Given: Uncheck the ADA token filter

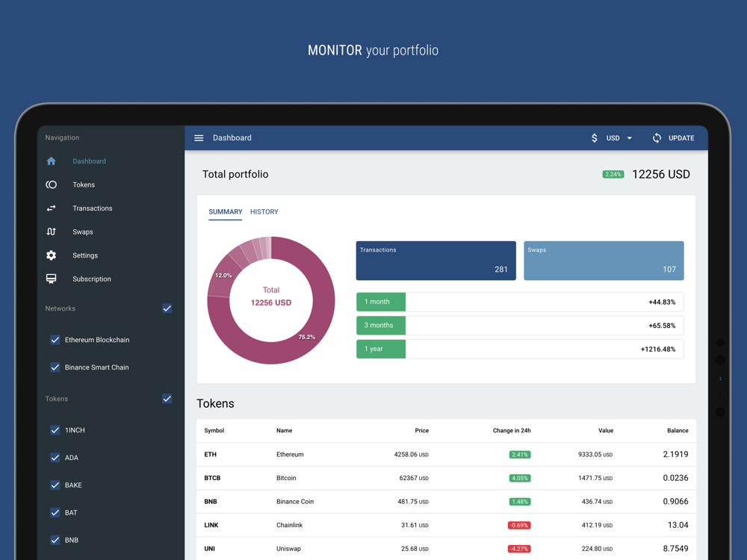Looking at the screenshot, I should coord(55,458).
